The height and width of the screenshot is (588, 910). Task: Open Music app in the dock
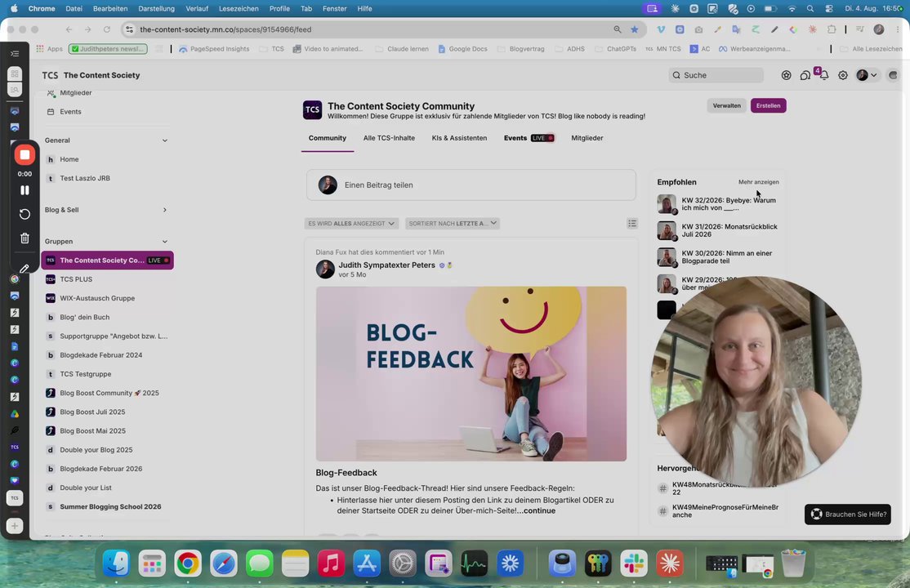pos(331,563)
